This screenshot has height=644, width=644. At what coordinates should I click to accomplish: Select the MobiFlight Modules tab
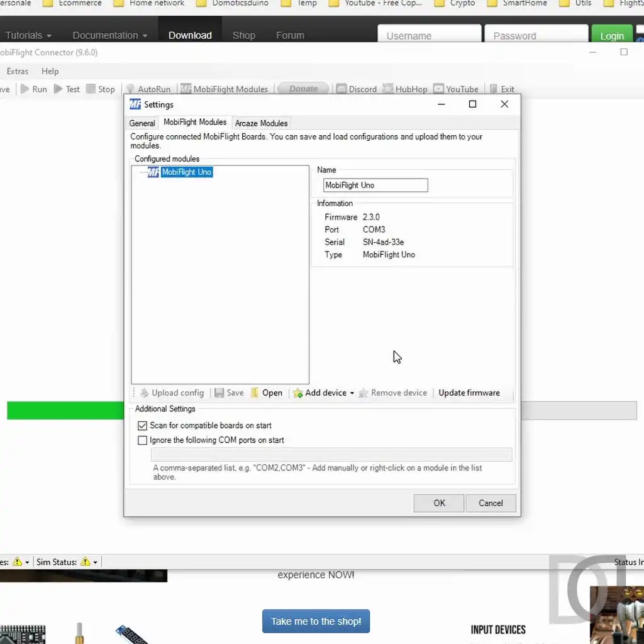tap(195, 122)
